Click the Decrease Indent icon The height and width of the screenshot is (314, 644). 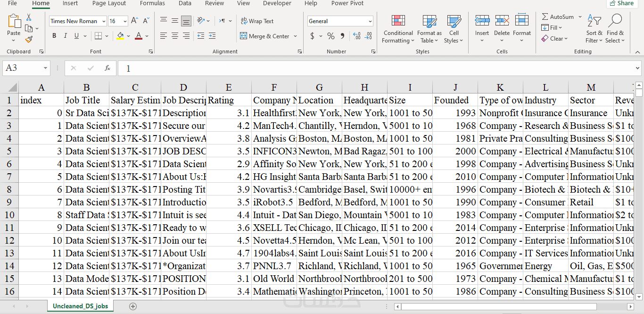click(x=201, y=36)
